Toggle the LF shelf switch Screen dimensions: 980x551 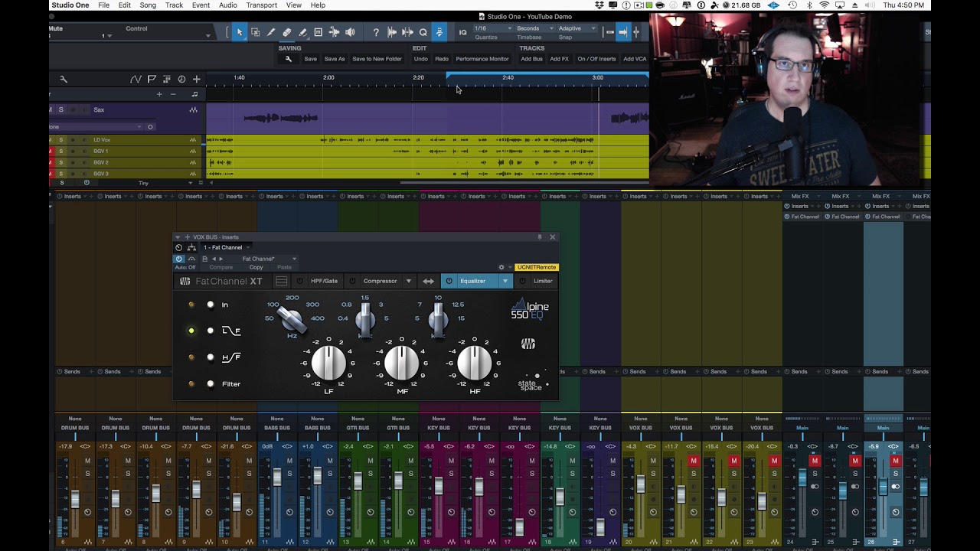[x=211, y=331]
